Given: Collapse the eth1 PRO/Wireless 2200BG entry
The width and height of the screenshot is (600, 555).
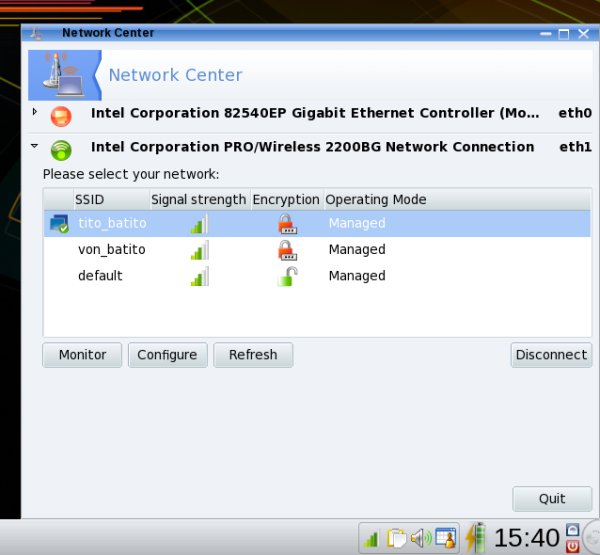Looking at the screenshot, I should click(x=34, y=146).
